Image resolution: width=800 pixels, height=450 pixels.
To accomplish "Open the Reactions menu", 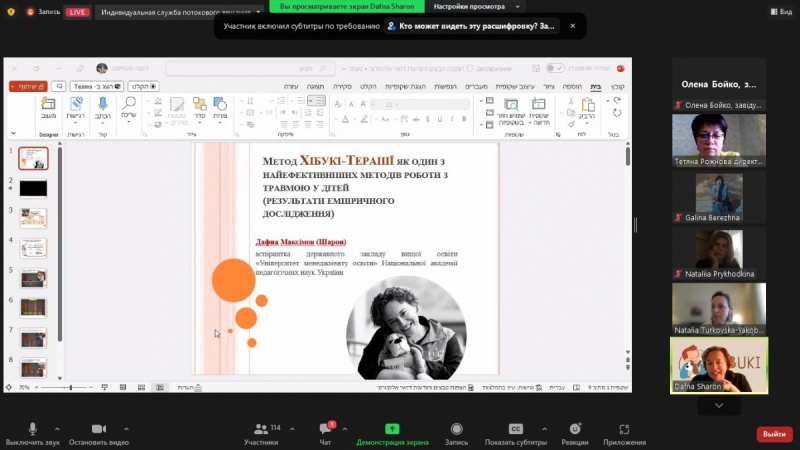I will (575, 429).
